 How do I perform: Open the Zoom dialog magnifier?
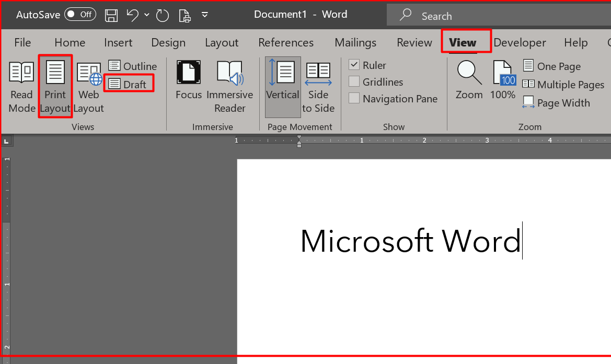[x=469, y=80]
